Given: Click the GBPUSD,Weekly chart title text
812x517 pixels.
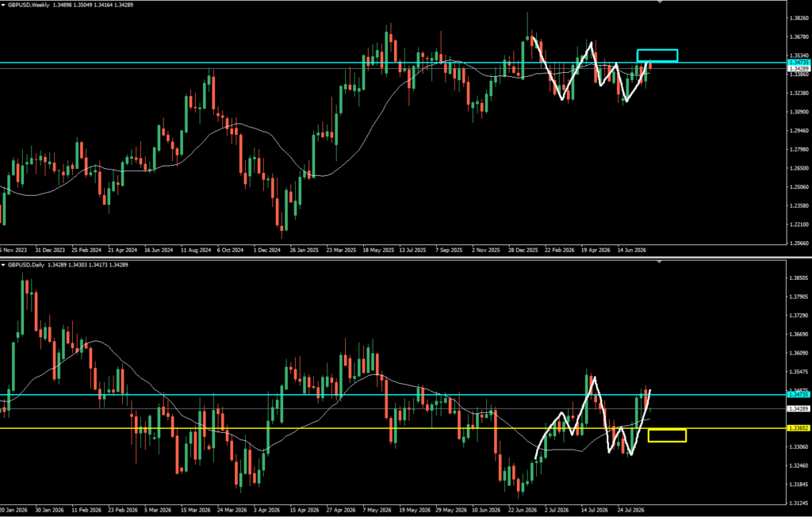Looking at the screenshot, I should pos(29,4).
